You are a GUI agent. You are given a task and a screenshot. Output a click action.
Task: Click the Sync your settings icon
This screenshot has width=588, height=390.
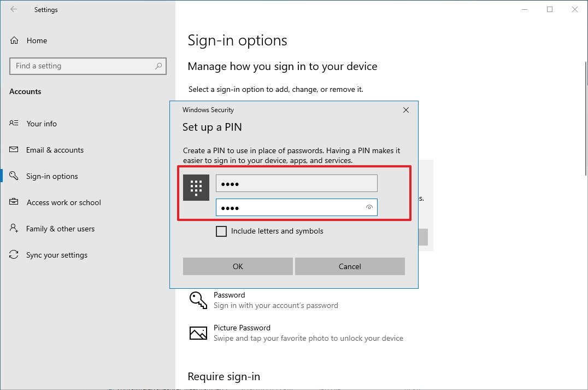pos(14,255)
